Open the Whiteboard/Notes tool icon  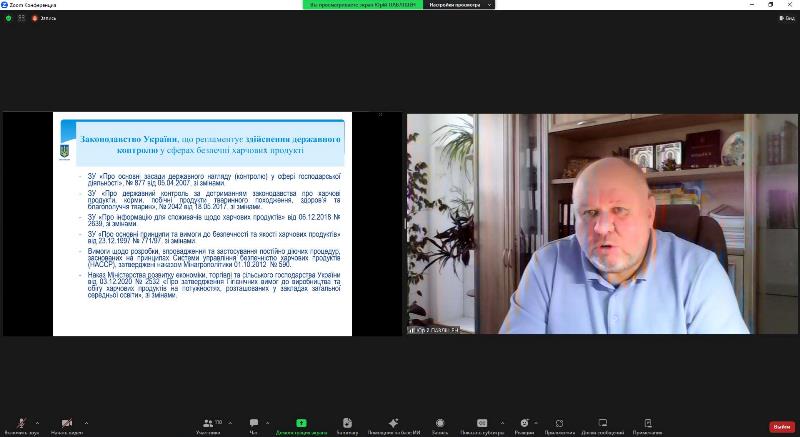347,423
